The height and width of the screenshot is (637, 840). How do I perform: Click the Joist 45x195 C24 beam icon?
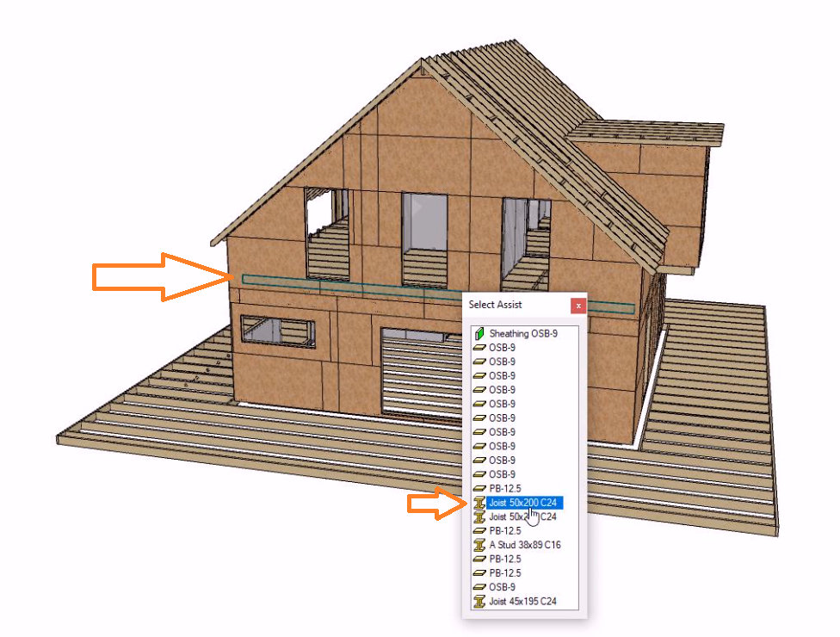pos(479,601)
